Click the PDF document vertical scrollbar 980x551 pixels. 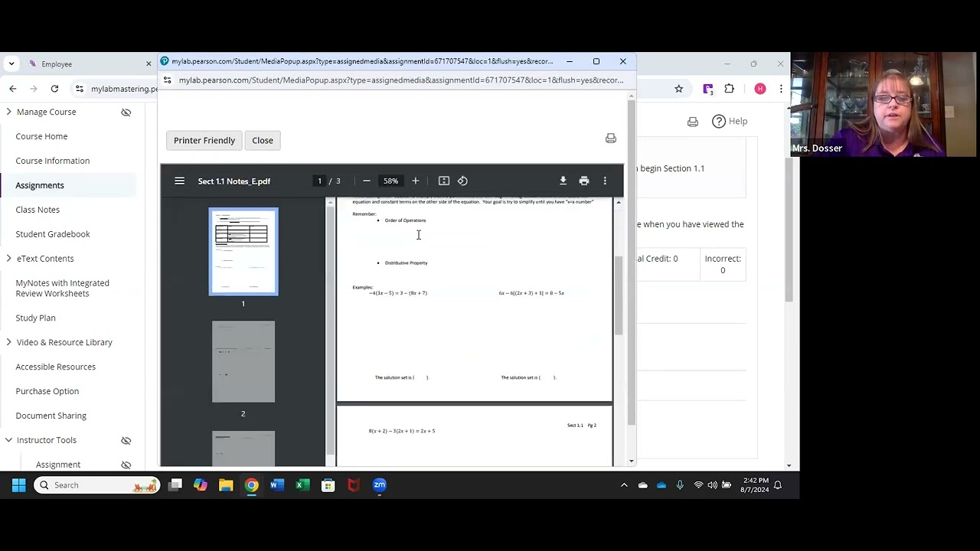click(619, 295)
